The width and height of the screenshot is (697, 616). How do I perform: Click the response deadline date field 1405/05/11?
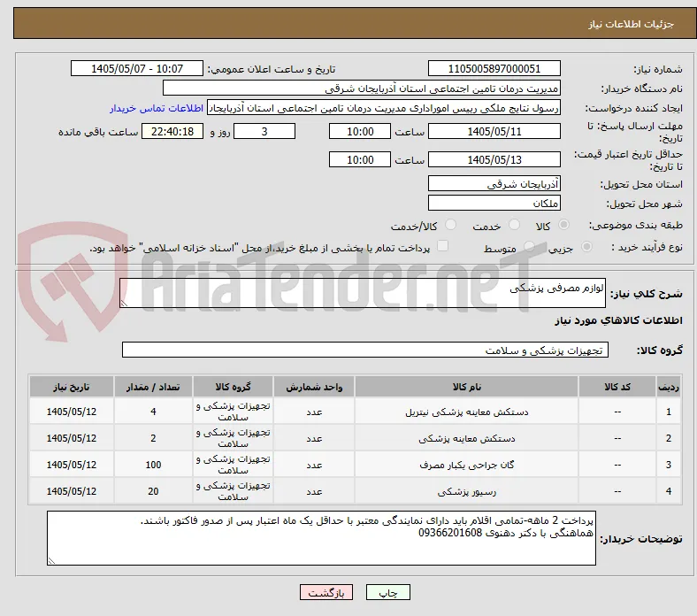pyautogui.click(x=494, y=132)
